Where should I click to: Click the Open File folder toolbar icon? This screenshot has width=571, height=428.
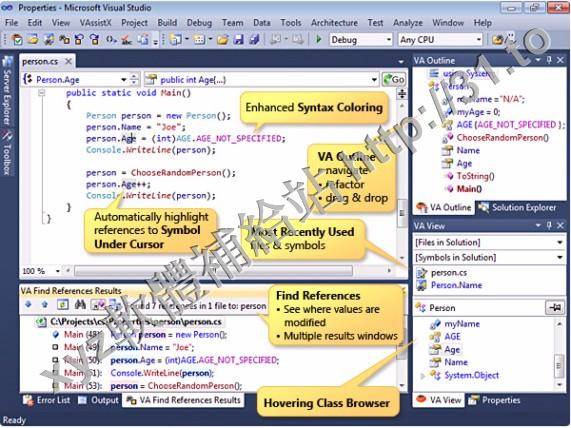[x=223, y=39]
